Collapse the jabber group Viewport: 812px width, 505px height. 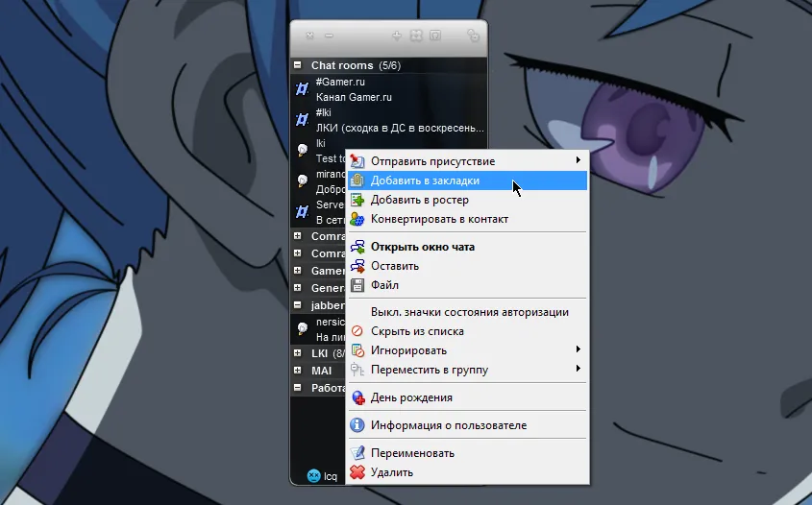coord(297,304)
